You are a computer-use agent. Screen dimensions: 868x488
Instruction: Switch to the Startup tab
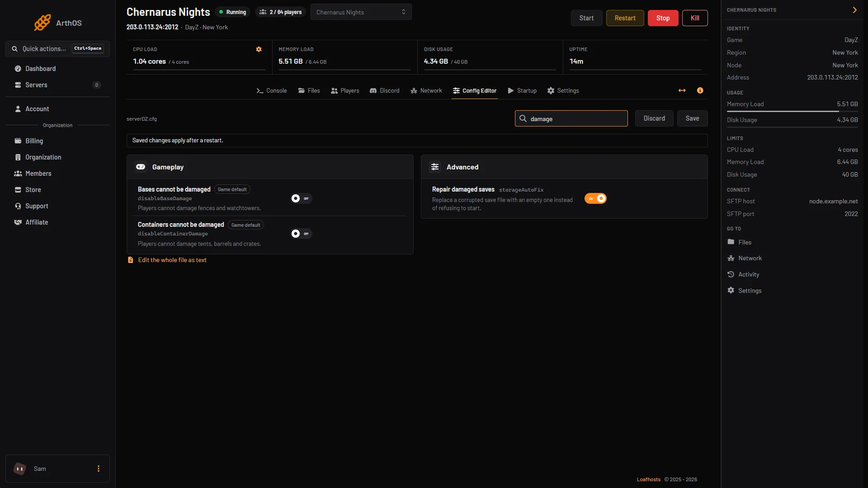(x=522, y=90)
